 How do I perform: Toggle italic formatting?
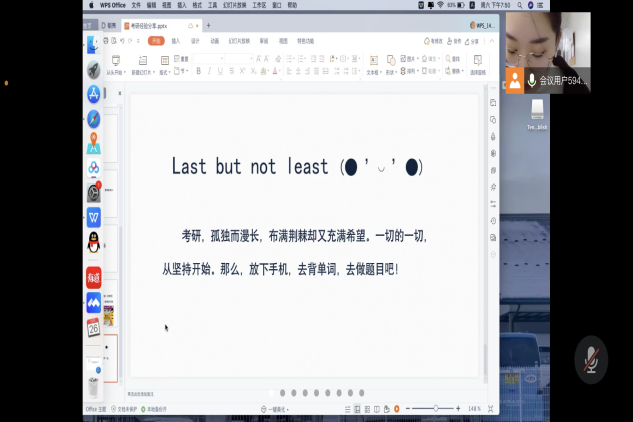(x=209, y=71)
